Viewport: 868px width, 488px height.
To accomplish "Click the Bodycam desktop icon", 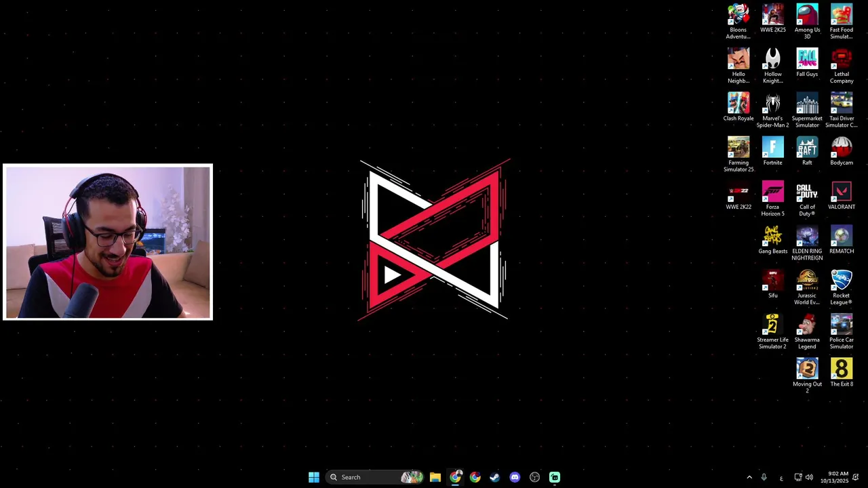I will click(842, 151).
